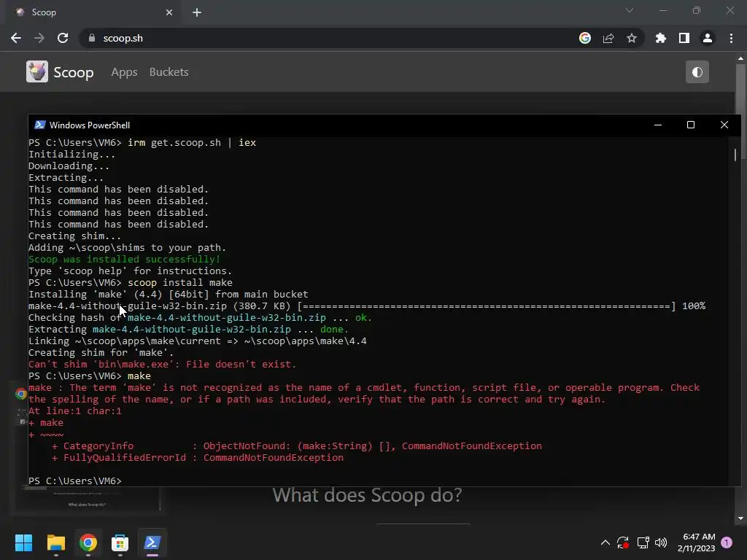747x560 pixels.
Task: Open the Chrome three-dot menu
Action: click(731, 38)
